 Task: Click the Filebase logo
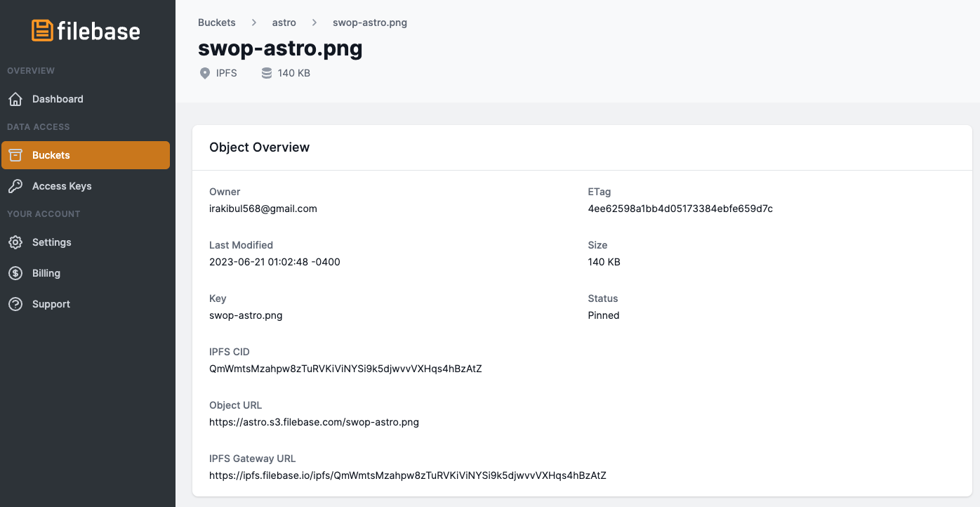[86, 30]
